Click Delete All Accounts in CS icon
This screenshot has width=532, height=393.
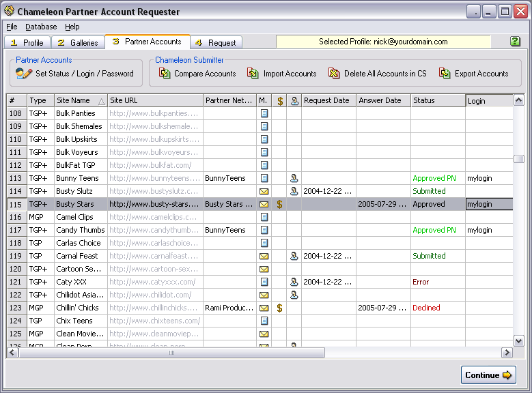334,74
